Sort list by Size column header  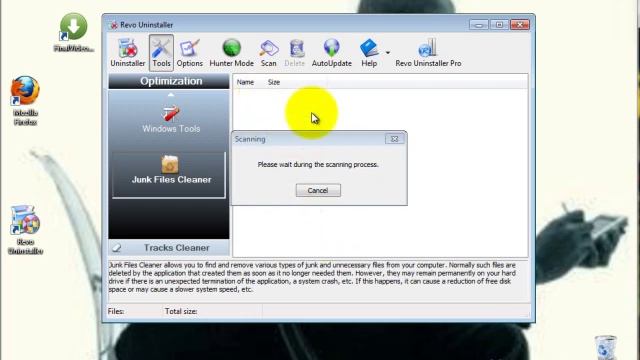click(x=274, y=82)
